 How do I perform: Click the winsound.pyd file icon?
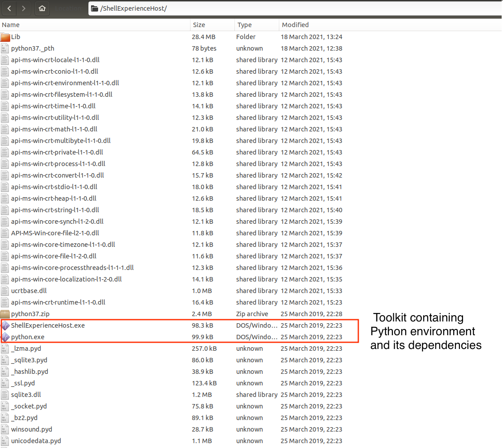(x=5, y=430)
